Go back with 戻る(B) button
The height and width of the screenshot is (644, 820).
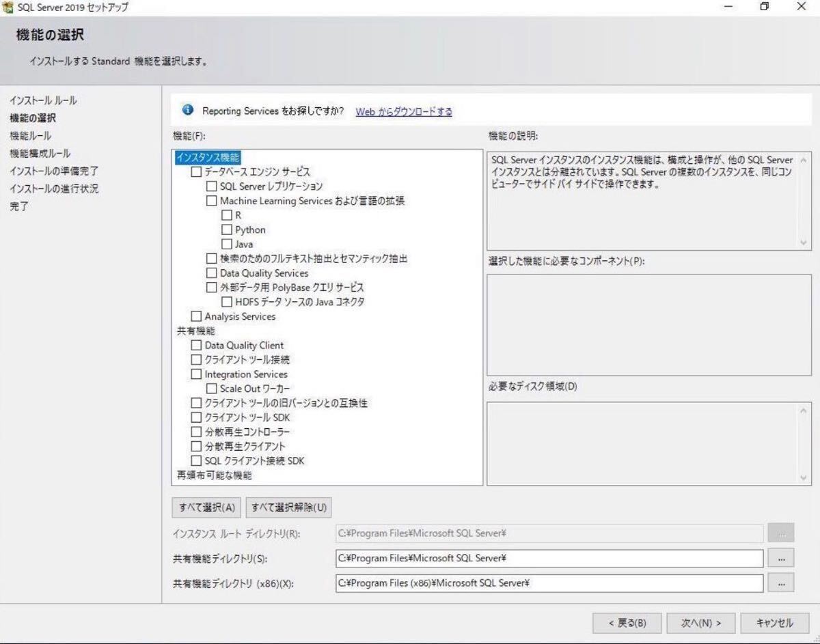[x=627, y=623]
